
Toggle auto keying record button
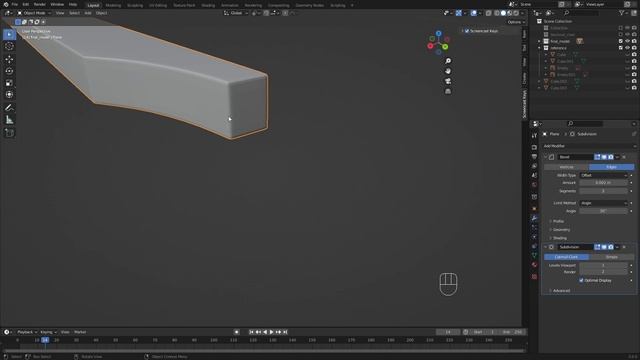pyautogui.click(x=236, y=332)
